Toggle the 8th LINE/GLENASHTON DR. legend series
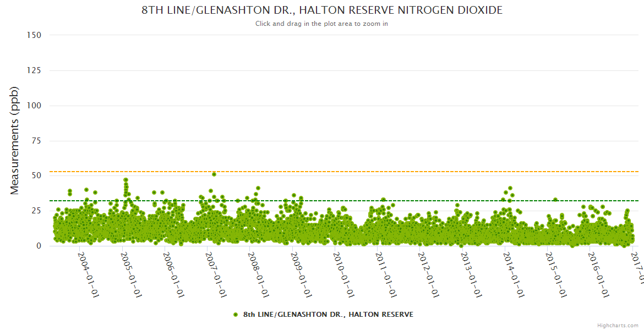The image size is (644, 330). coord(328,315)
